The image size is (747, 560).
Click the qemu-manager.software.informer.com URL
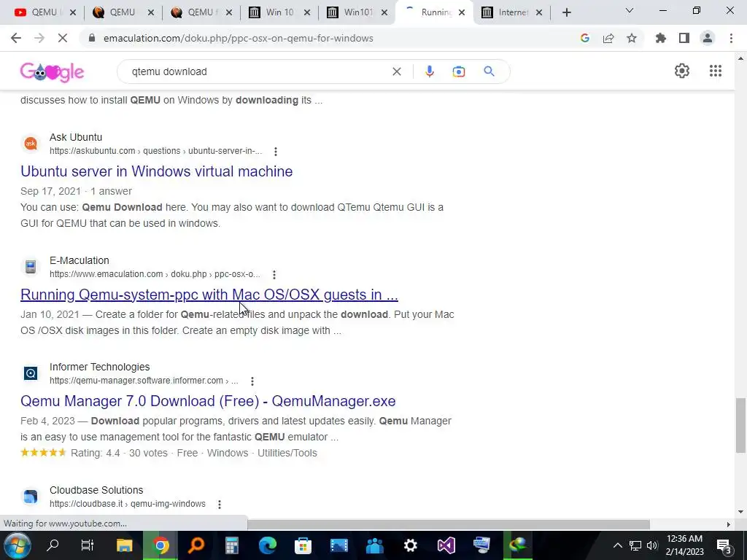coord(144,381)
